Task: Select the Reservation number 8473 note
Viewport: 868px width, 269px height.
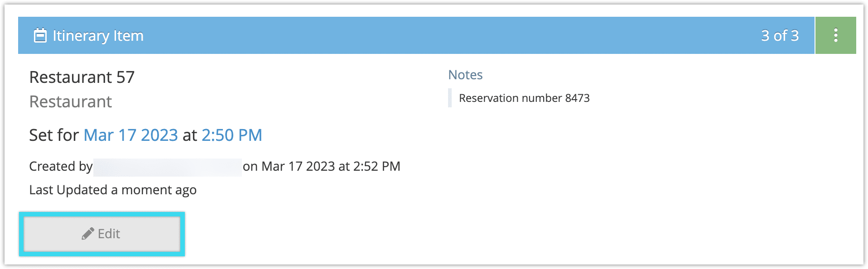Action: point(524,98)
